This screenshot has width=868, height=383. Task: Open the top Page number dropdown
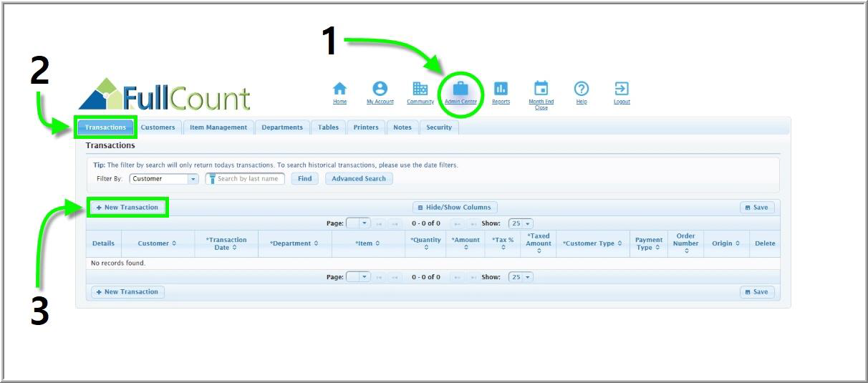point(358,224)
